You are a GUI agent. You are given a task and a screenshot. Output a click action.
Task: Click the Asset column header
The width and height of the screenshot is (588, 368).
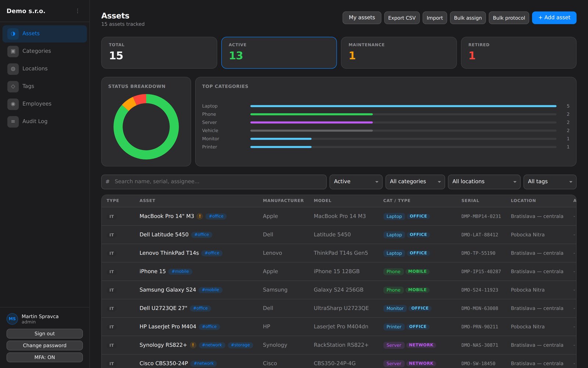coord(147,201)
